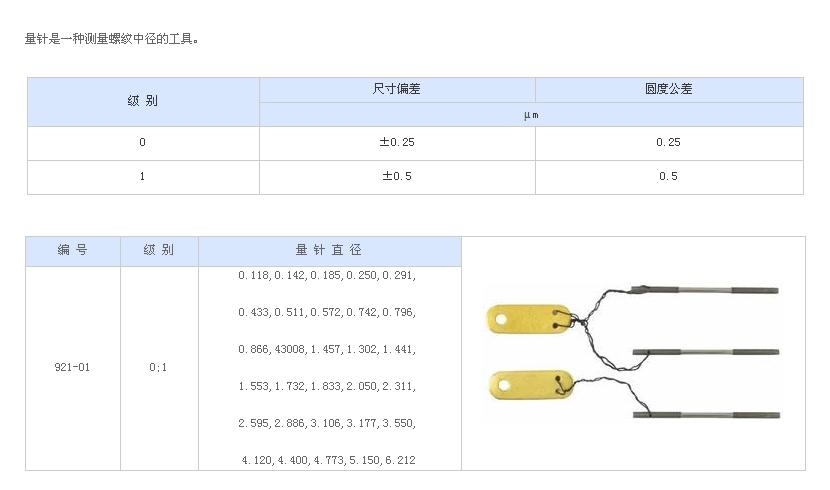Viewport: 830px width, 490px height.
Task: Click the 圆度公差 column header
Action: (x=669, y=89)
